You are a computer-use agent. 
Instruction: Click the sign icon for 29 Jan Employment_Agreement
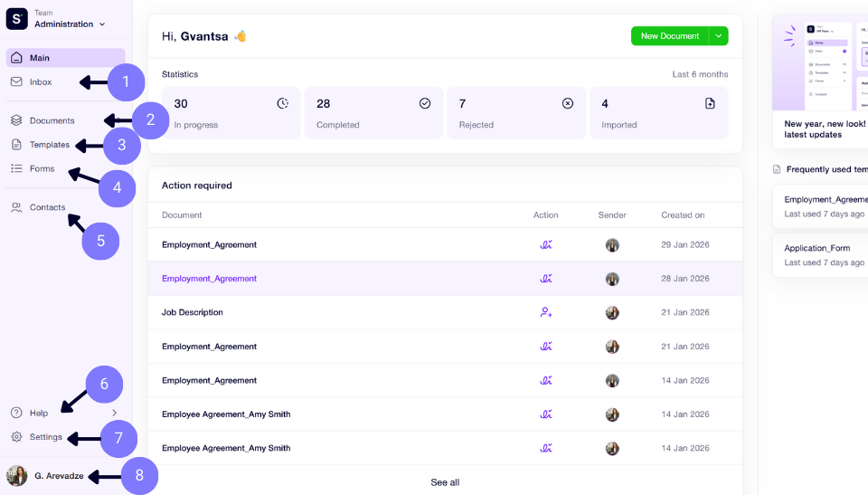(546, 244)
